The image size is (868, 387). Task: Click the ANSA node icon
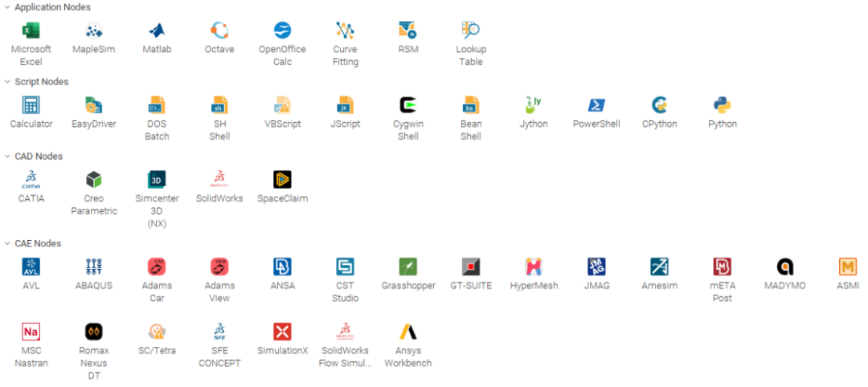[282, 267]
